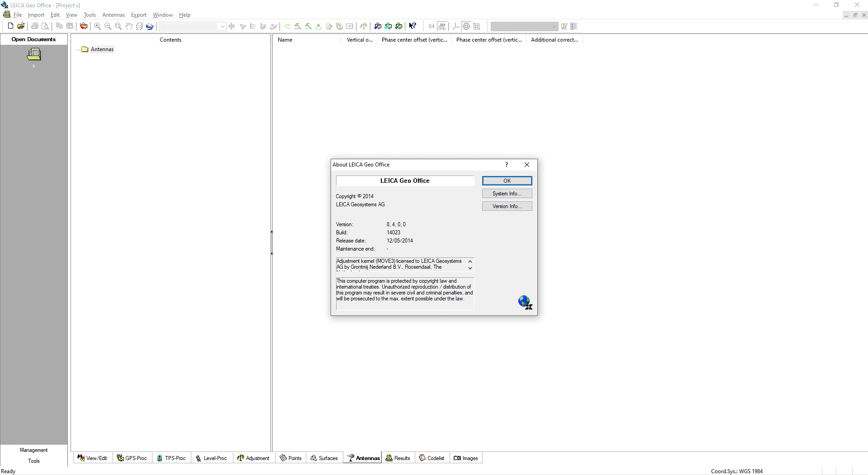The width and height of the screenshot is (868, 475).
Task: Click the globe icon in About dialog
Action: (x=525, y=302)
